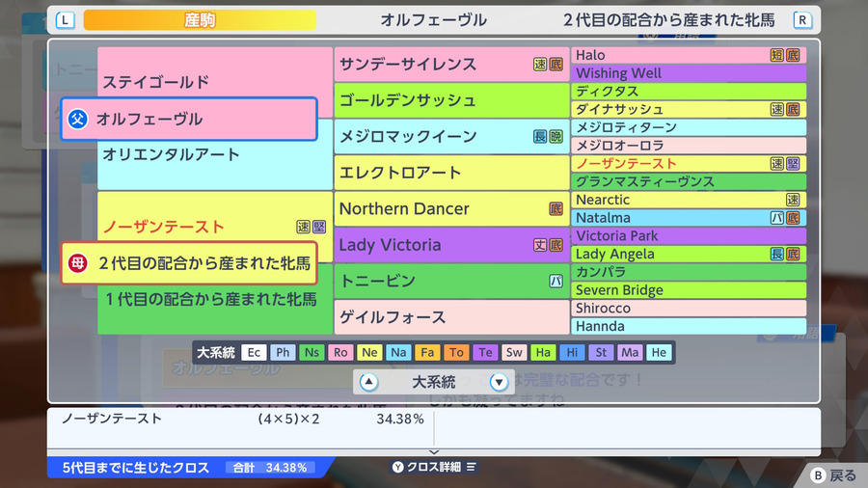Click 速 badge on ダイナサッシュ

coord(777,109)
